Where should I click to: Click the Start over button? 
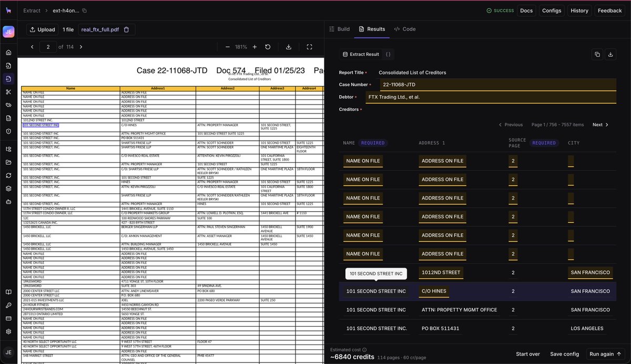pos(528,354)
